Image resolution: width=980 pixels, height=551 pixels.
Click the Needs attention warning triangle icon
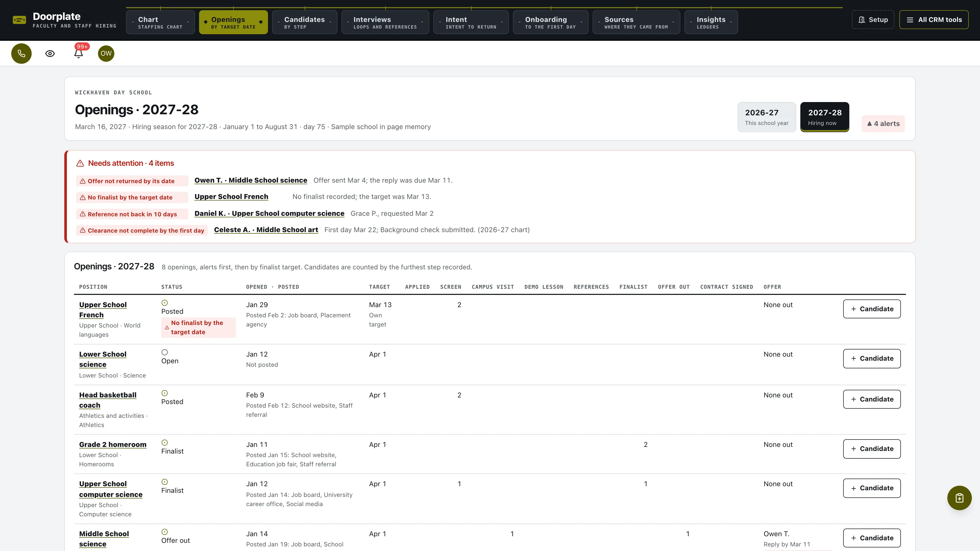80,164
